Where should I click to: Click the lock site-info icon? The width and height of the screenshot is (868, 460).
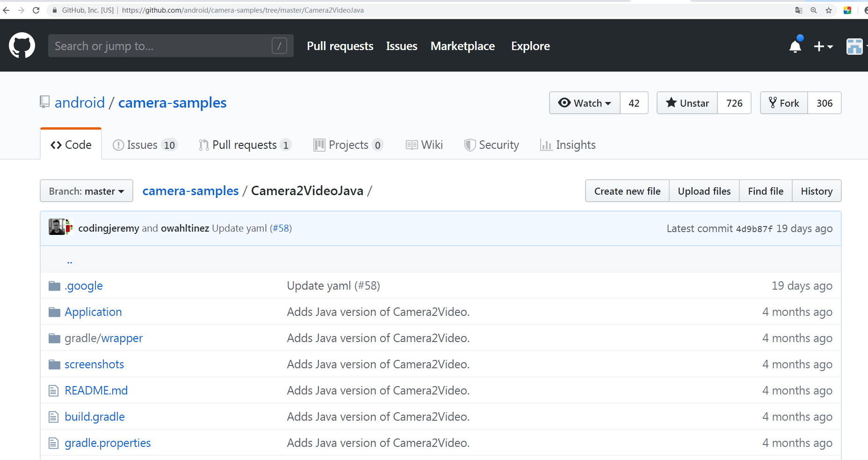(x=55, y=10)
